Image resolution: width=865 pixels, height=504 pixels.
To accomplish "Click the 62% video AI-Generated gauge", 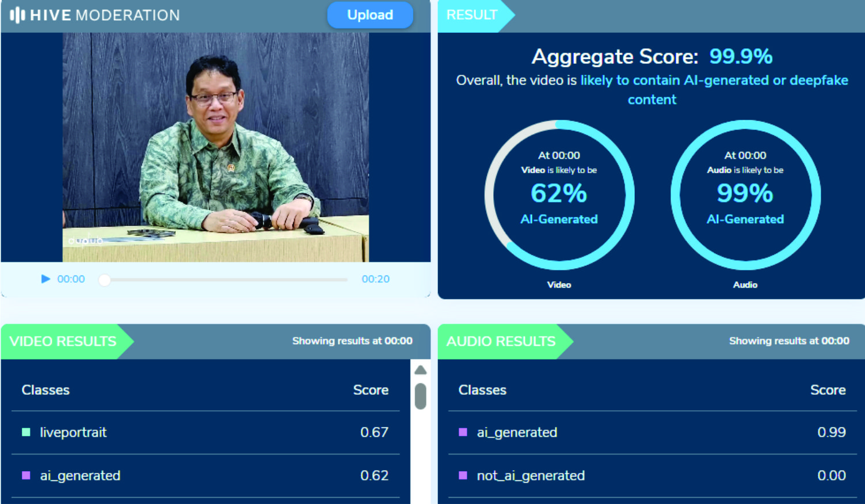I will (559, 194).
